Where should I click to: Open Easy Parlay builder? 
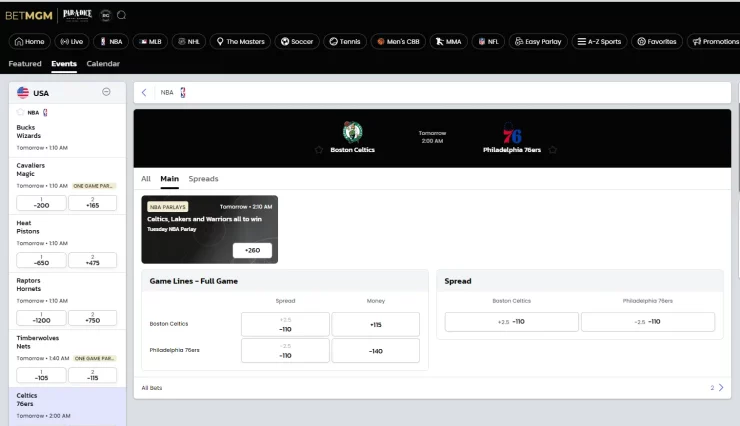pyautogui.click(x=538, y=42)
